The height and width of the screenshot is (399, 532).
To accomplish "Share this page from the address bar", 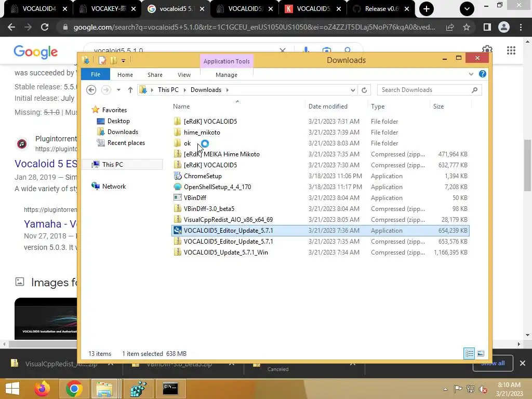I will tap(450, 27).
